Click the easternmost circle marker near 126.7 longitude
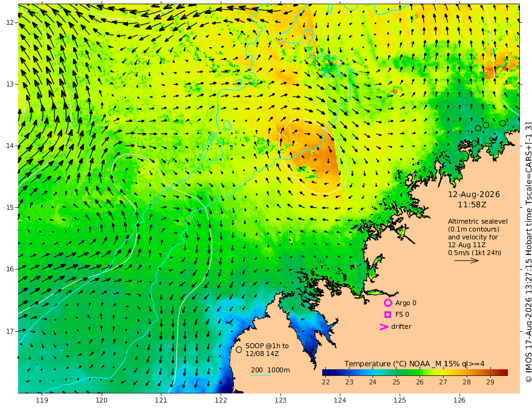Screen dimensions: 532x411 click(502, 123)
